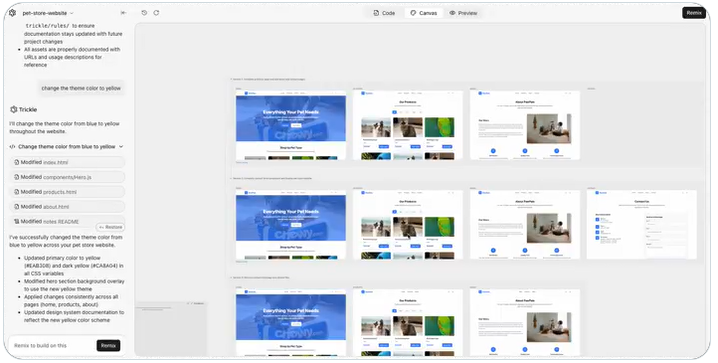Viewport: 718px width, 363px height.
Task: Click the Remix button beside chat input
Action: [x=109, y=346]
